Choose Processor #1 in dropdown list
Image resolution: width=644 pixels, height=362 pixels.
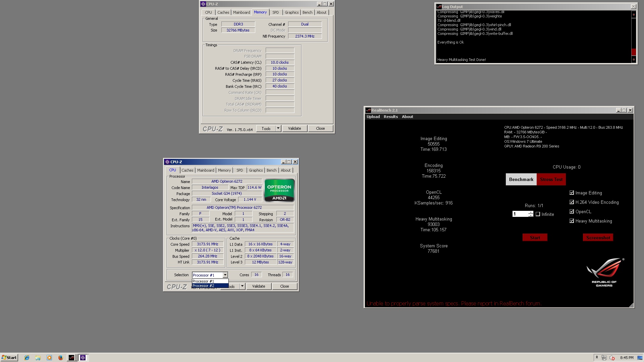[210, 281]
